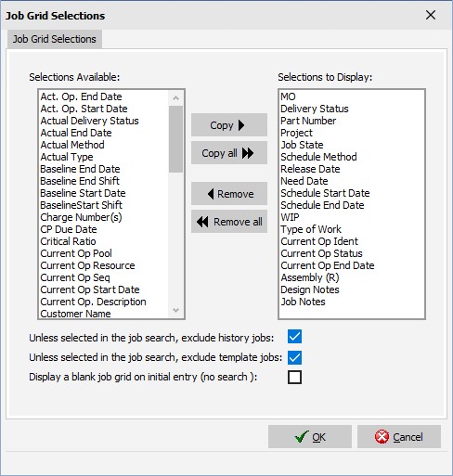
Task: Select the Job Grid Selections tab
Action: pyautogui.click(x=55, y=39)
